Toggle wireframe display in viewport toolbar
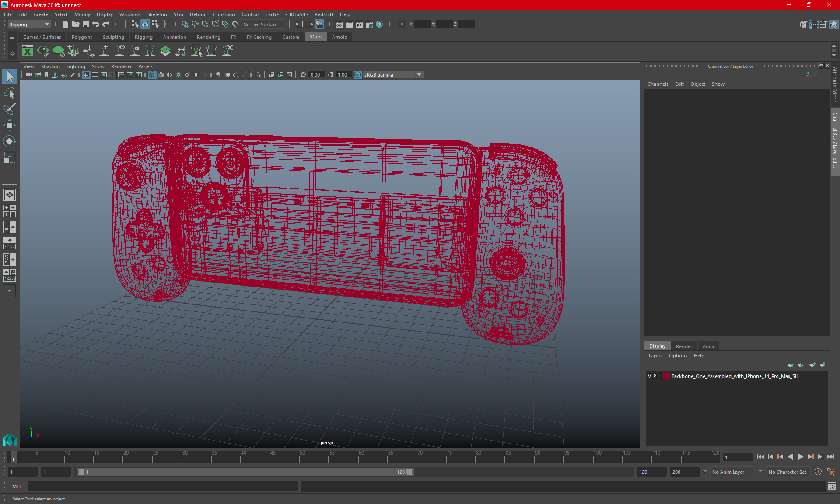The width and height of the screenshot is (840, 504). tap(152, 75)
